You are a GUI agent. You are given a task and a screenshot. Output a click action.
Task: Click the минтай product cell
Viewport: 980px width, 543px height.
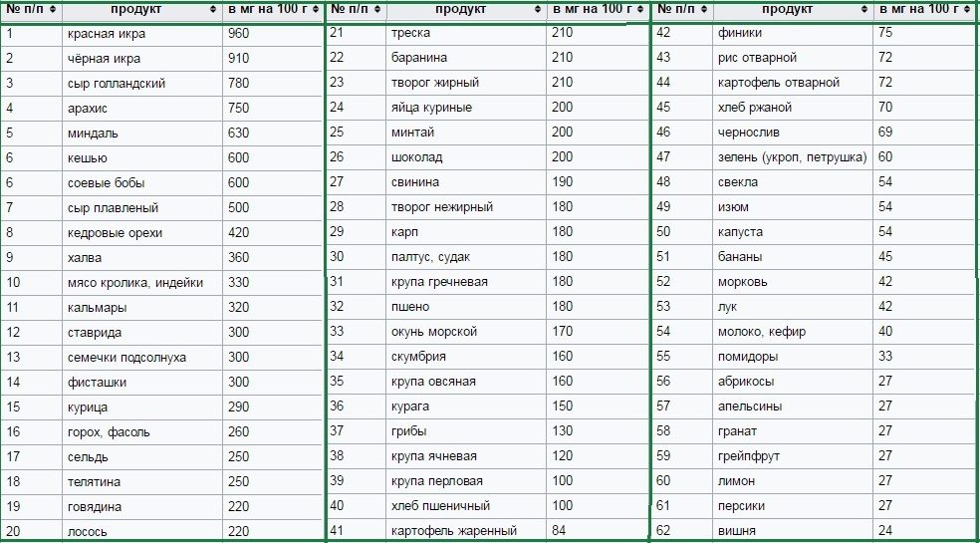pos(466,133)
